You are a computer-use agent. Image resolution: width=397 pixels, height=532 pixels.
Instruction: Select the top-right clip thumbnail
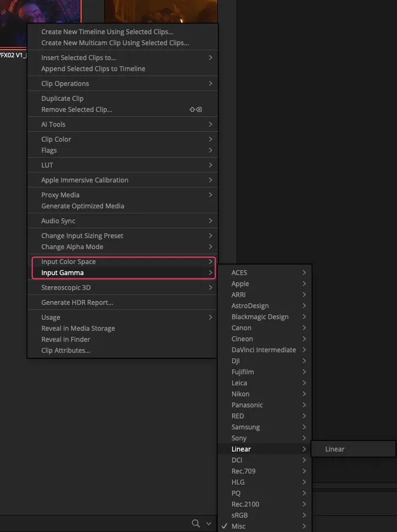[x=160, y=11]
